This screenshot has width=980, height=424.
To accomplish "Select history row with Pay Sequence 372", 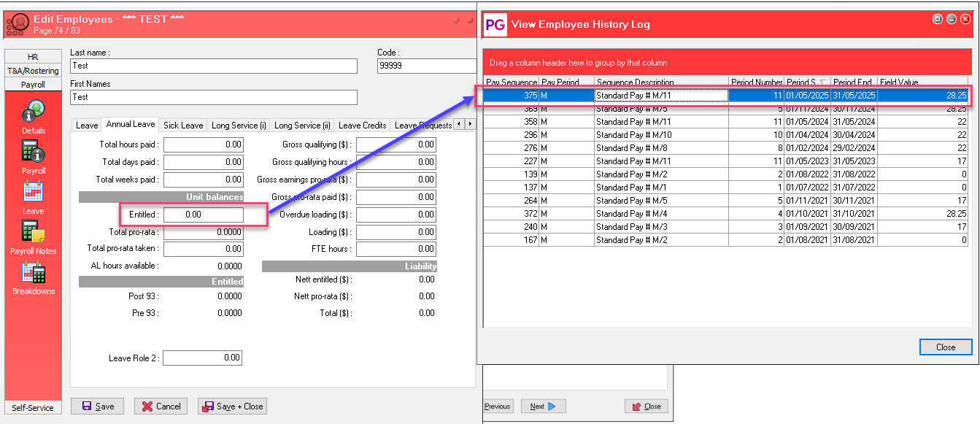I will tap(727, 213).
